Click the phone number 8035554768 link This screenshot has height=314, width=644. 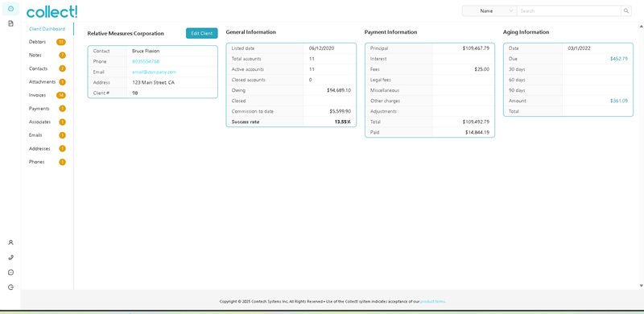click(146, 61)
